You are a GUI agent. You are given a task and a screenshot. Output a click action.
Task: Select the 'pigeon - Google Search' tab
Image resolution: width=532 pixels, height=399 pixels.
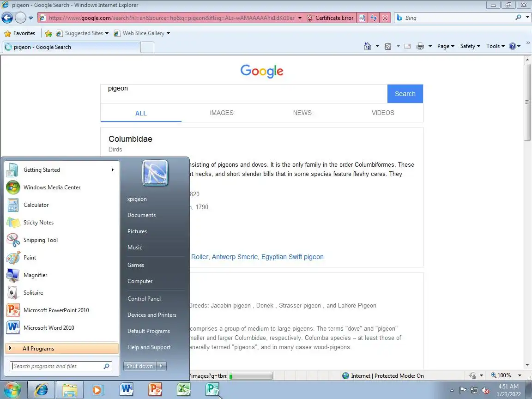click(71, 47)
